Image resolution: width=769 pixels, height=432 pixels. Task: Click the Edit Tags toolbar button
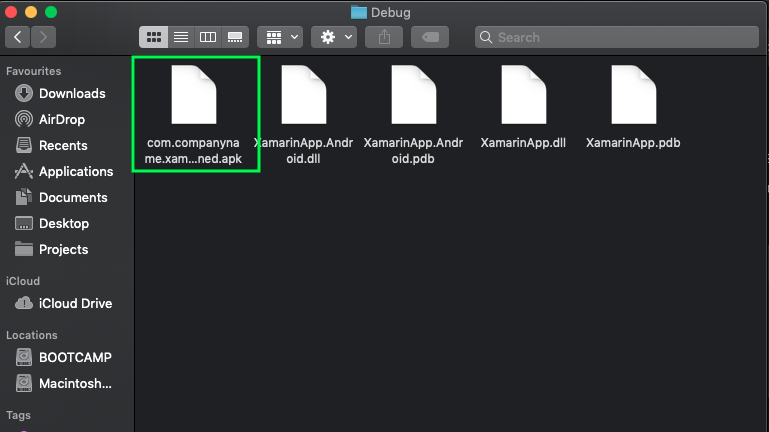(430, 37)
